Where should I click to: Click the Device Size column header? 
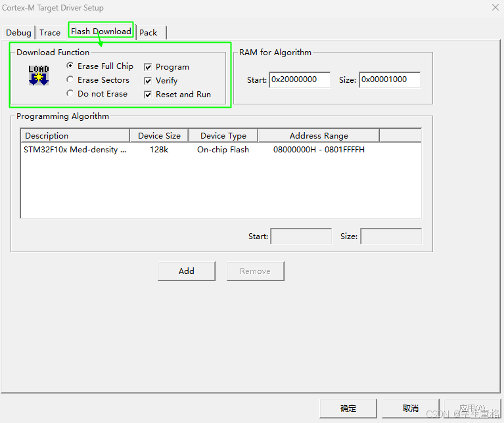tap(159, 135)
